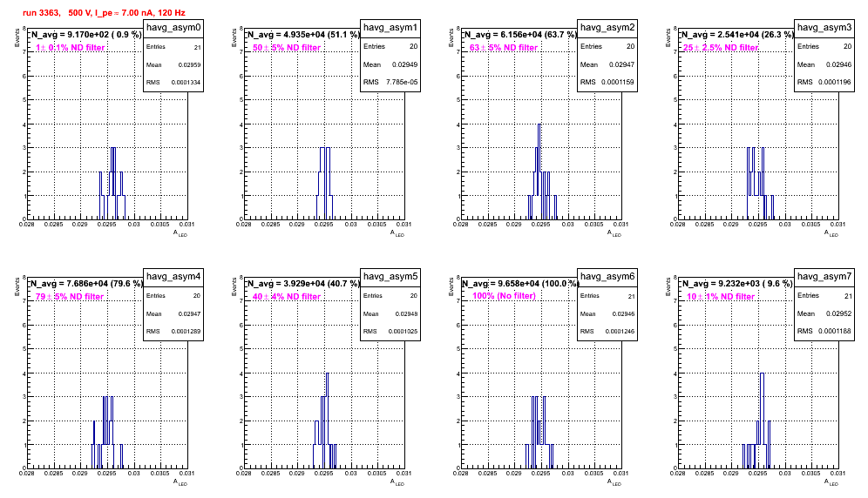
Task: Click Mean value in havg_asym3 stats box
Action: point(839,64)
